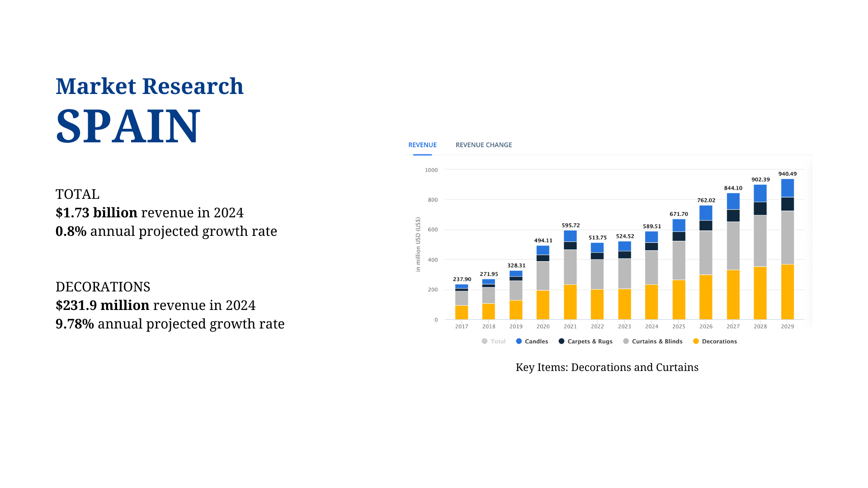This screenshot has width=868, height=488.
Task: Click the 2024 bar's yellow Decorations segment
Action: [x=651, y=302]
